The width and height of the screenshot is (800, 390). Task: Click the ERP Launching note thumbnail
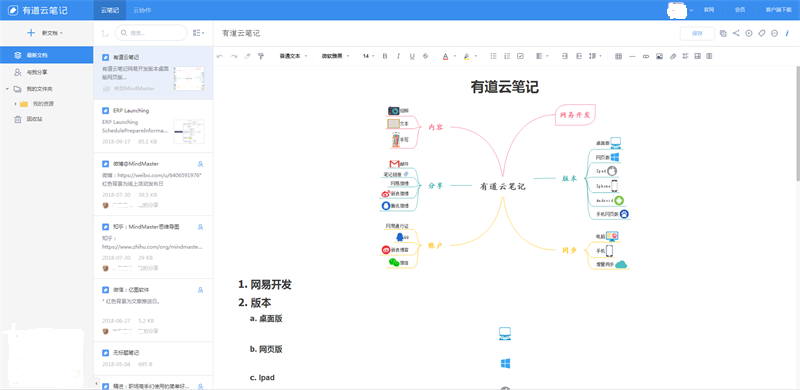coord(189,132)
